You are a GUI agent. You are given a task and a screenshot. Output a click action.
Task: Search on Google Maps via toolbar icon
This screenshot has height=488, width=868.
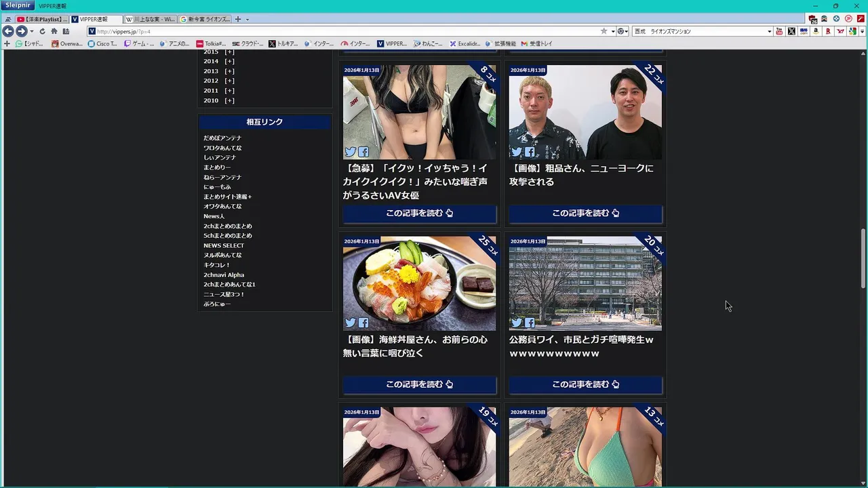(852, 31)
